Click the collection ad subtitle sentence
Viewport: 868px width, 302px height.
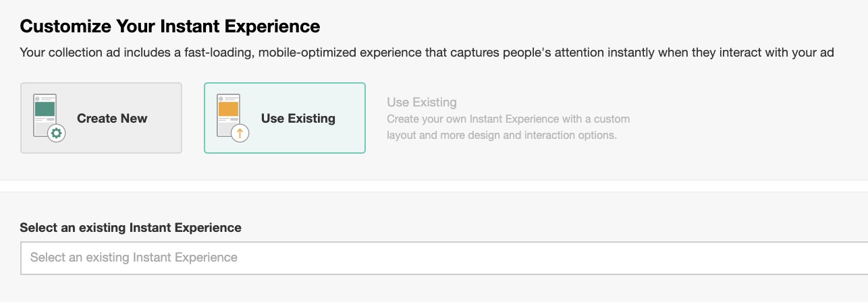coord(427,53)
